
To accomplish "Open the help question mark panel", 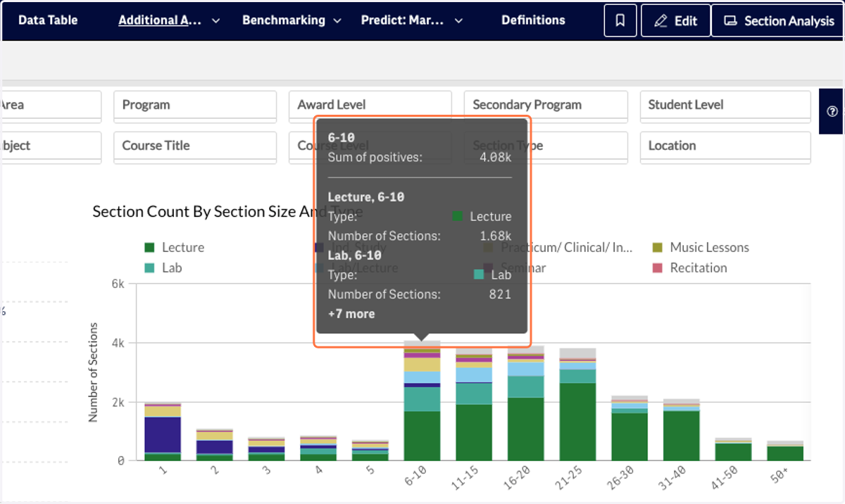I will (832, 111).
